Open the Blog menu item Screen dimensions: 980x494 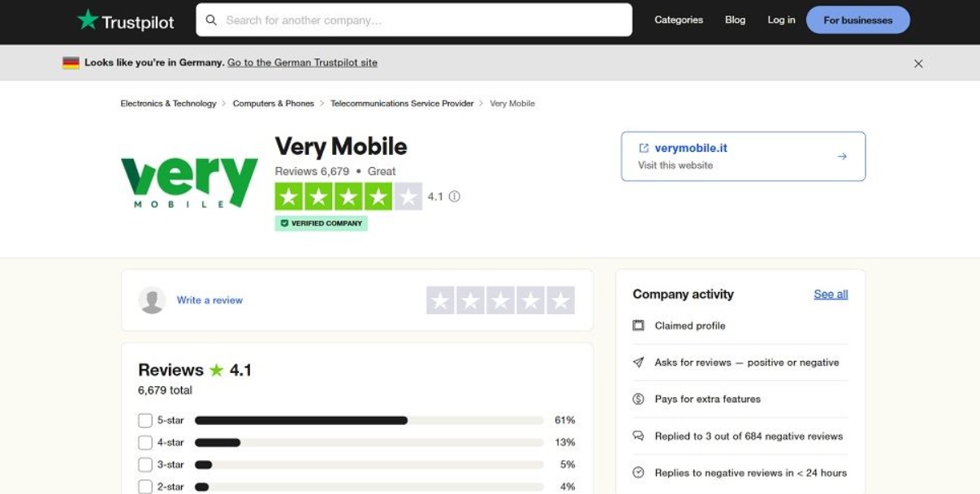(735, 20)
